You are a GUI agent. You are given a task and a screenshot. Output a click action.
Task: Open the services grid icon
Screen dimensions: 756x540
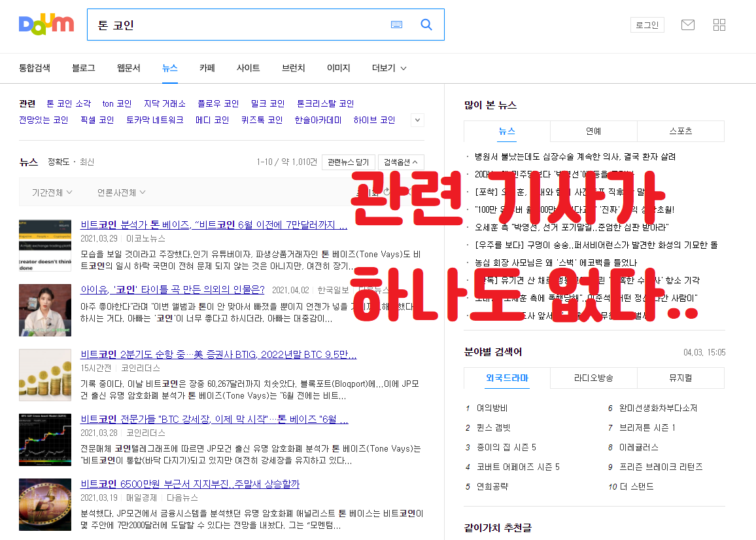point(719,25)
